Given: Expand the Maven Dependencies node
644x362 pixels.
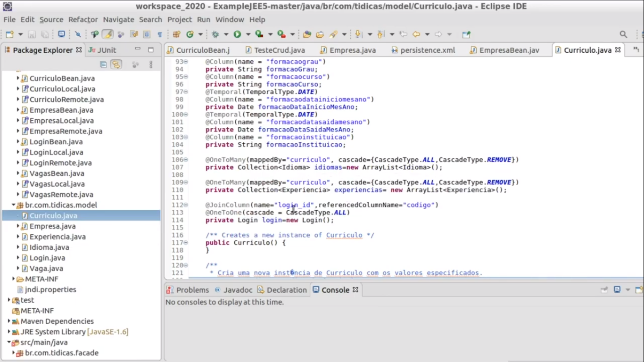Looking at the screenshot, I should pos(9,321).
